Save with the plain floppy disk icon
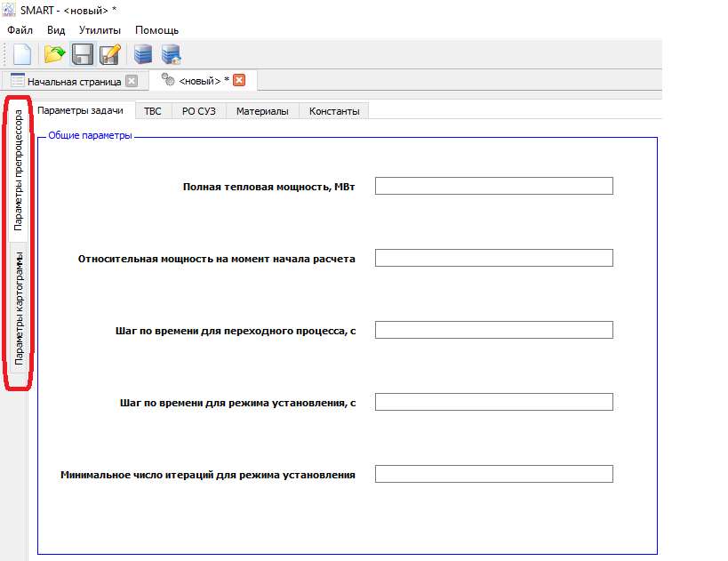This screenshot has height=561, width=728. click(x=83, y=54)
